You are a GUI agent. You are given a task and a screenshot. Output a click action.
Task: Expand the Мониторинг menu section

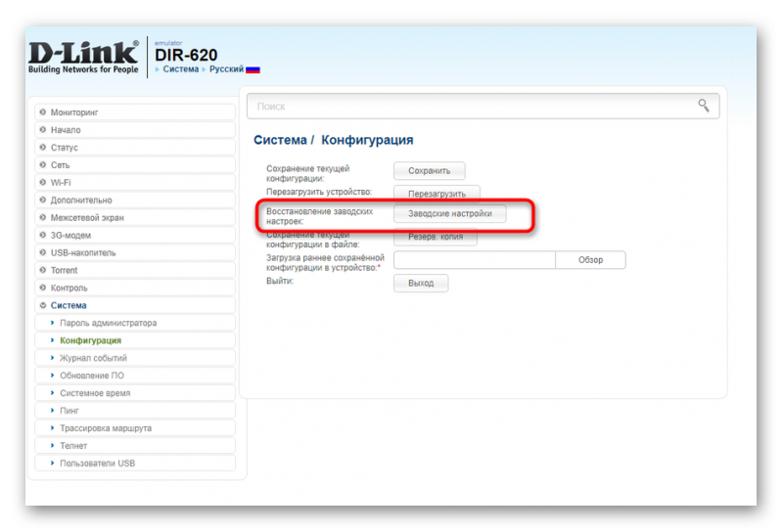(135, 112)
